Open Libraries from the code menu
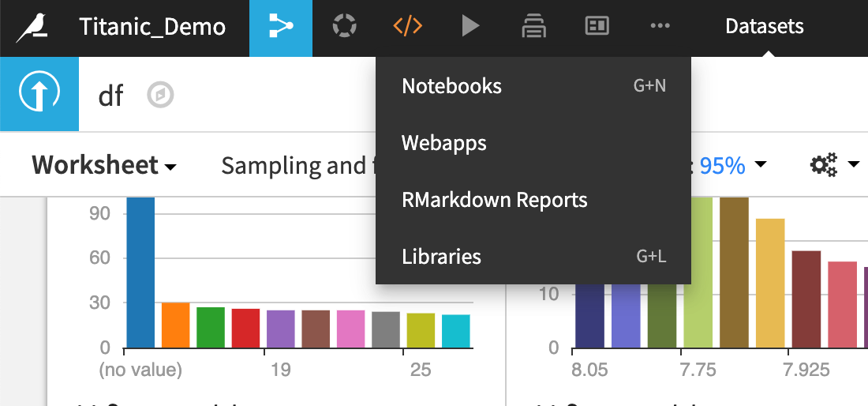Image resolution: width=868 pixels, height=406 pixels. (442, 257)
